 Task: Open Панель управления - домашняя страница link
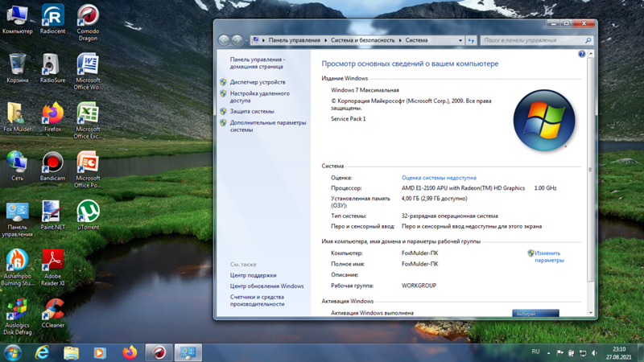[x=257, y=63]
